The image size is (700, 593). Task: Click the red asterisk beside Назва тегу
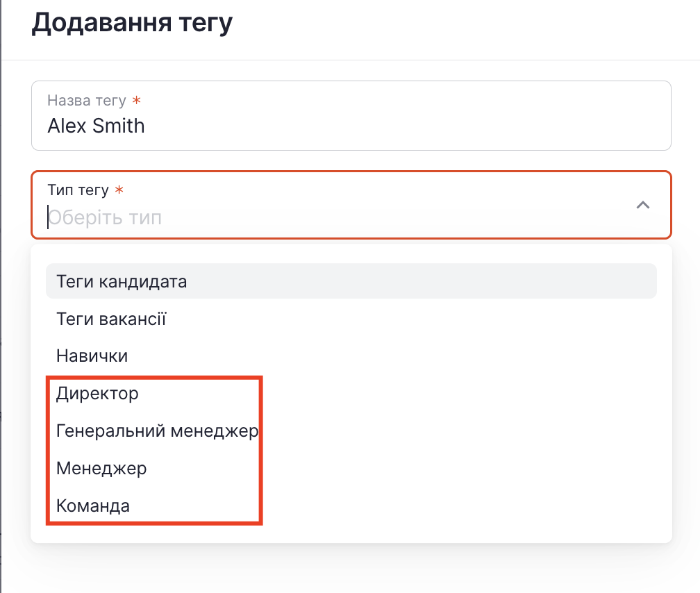click(136, 101)
